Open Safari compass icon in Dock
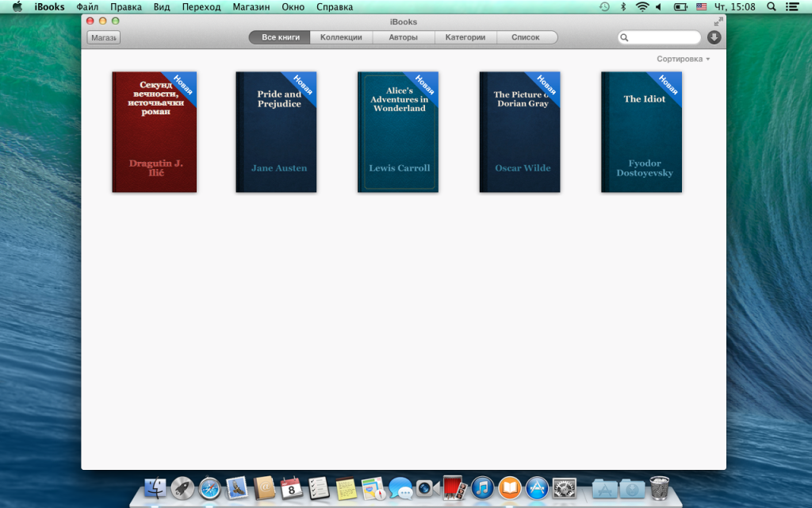The height and width of the screenshot is (508, 812). click(x=209, y=487)
